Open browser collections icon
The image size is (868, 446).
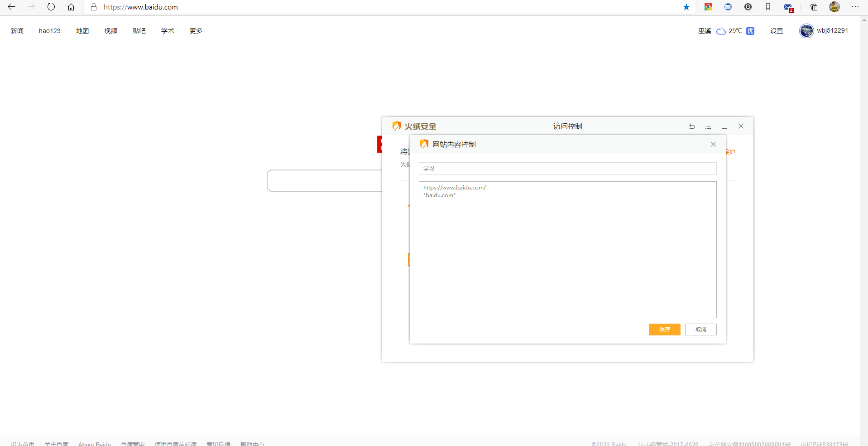tap(814, 7)
